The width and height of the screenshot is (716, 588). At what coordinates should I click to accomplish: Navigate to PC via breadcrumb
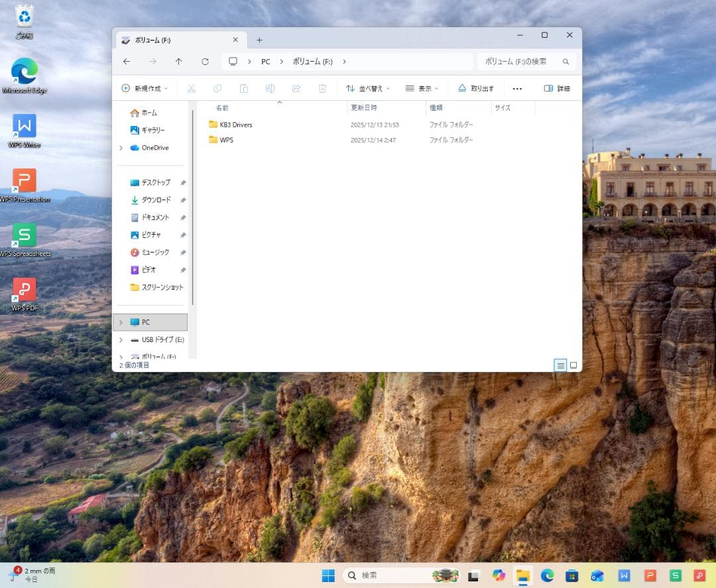(265, 61)
